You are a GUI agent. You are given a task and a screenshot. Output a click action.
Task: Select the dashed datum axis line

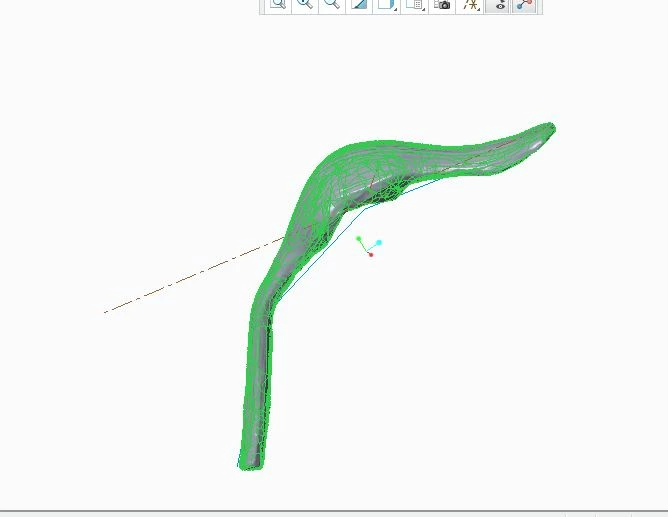pyautogui.click(x=194, y=275)
